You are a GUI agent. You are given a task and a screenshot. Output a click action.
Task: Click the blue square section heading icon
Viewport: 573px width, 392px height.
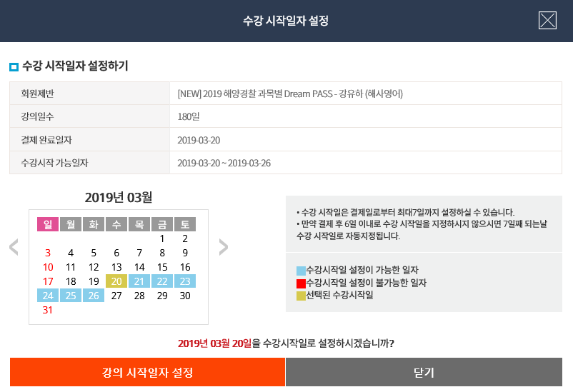14,68
